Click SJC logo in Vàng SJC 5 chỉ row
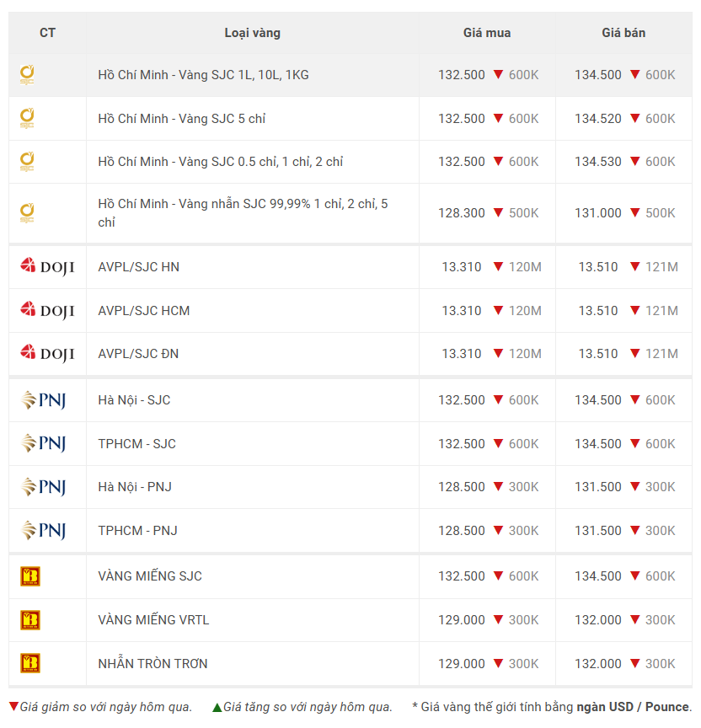701x728 pixels. (x=27, y=119)
